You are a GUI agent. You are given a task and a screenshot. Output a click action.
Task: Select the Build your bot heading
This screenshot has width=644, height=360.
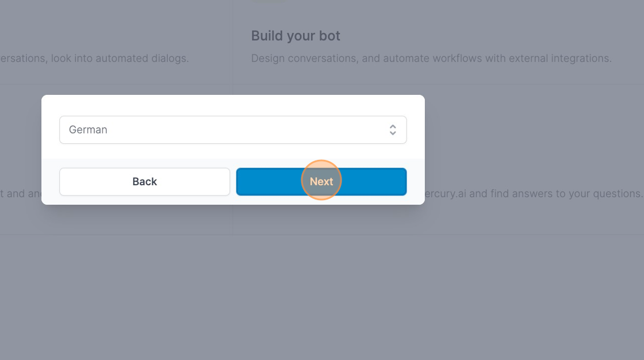pyautogui.click(x=296, y=36)
